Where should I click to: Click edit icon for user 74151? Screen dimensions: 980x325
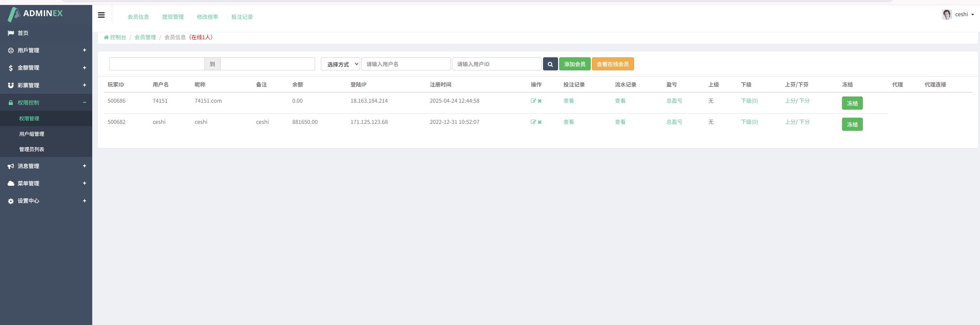(x=533, y=101)
